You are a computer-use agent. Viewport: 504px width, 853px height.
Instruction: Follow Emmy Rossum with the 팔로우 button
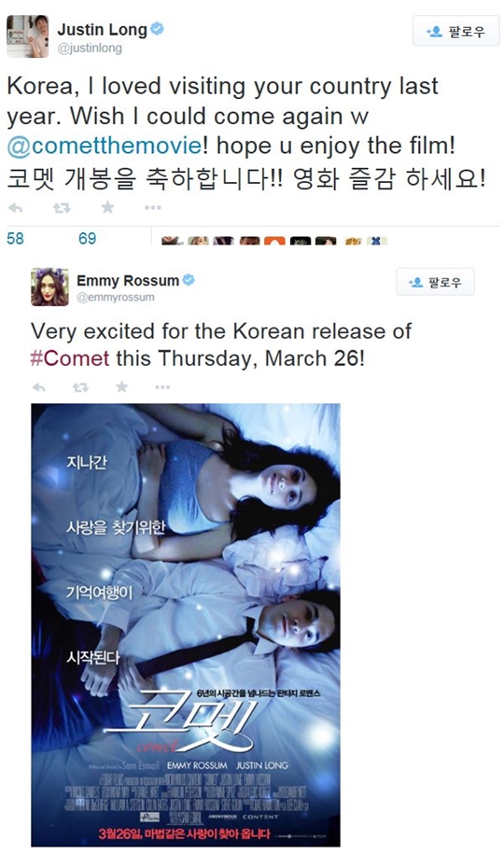point(435,282)
